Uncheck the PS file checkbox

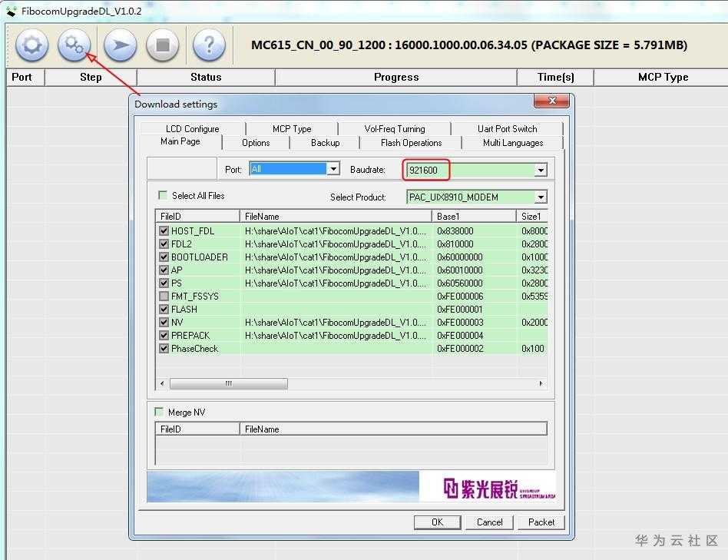(x=164, y=283)
